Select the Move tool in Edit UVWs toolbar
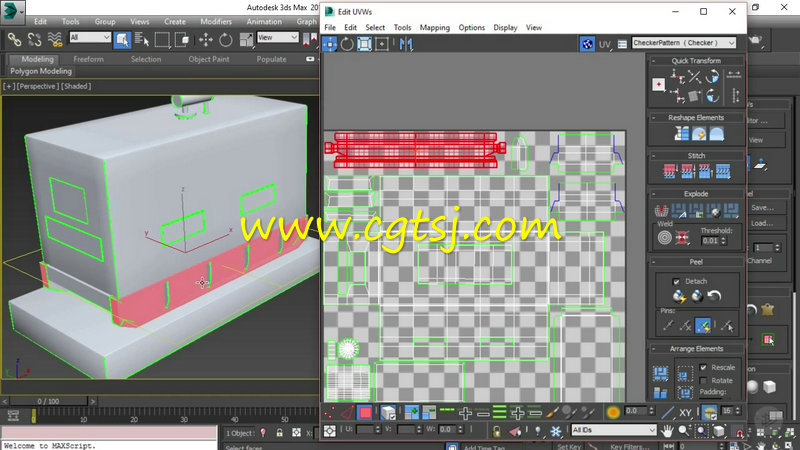This screenshot has height=450, width=800. coord(330,44)
